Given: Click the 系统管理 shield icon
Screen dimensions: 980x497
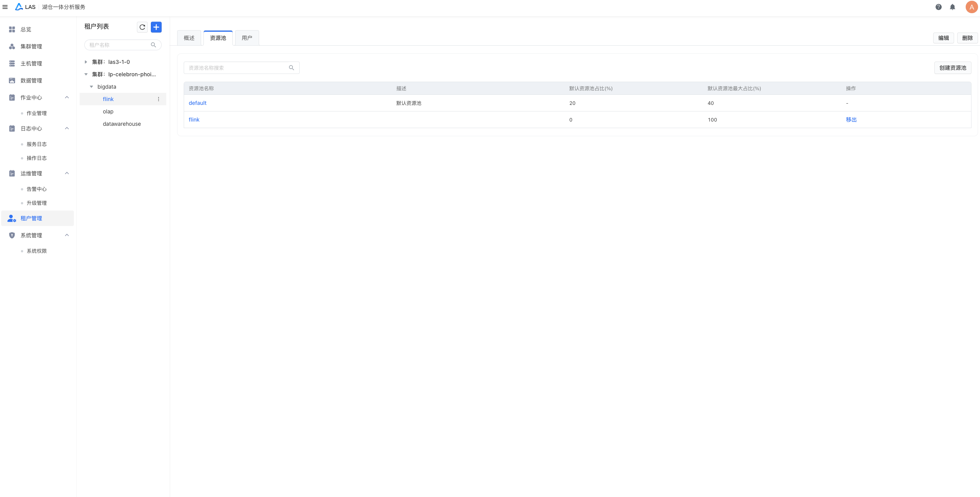Looking at the screenshot, I should [12, 235].
